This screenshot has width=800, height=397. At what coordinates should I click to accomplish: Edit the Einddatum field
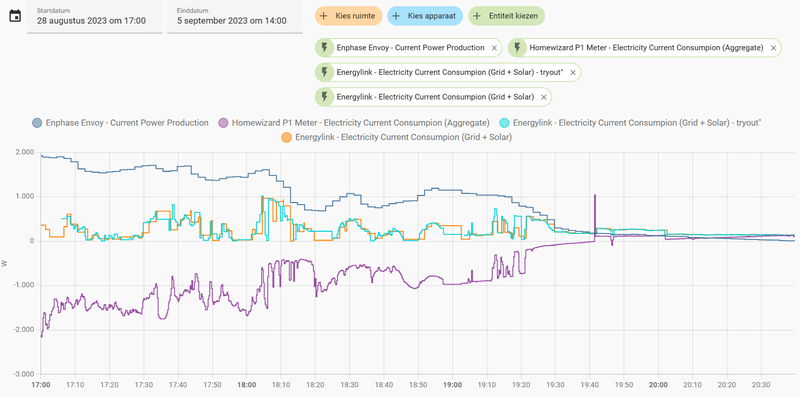pos(235,17)
